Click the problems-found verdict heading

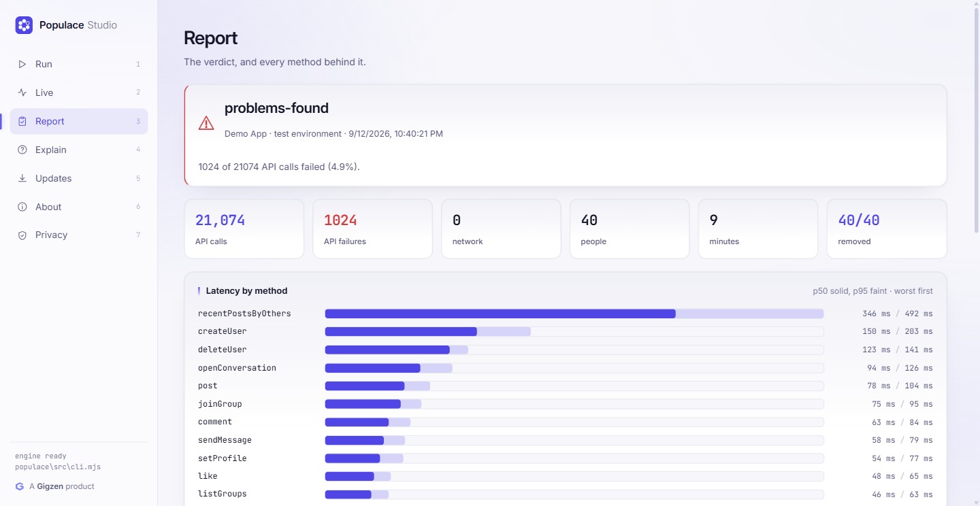pyautogui.click(x=276, y=108)
